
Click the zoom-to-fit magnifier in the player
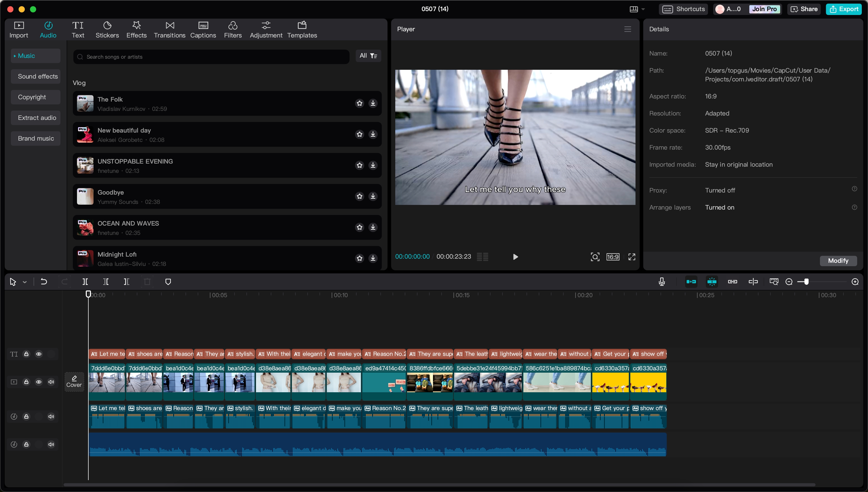click(x=595, y=257)
